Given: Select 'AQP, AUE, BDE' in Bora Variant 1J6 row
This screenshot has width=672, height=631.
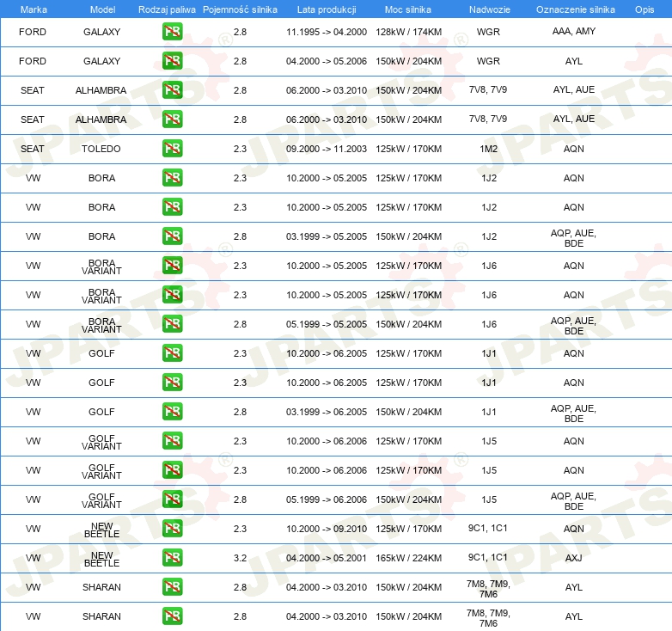Looking at the screenshot, I should point(574,326).
